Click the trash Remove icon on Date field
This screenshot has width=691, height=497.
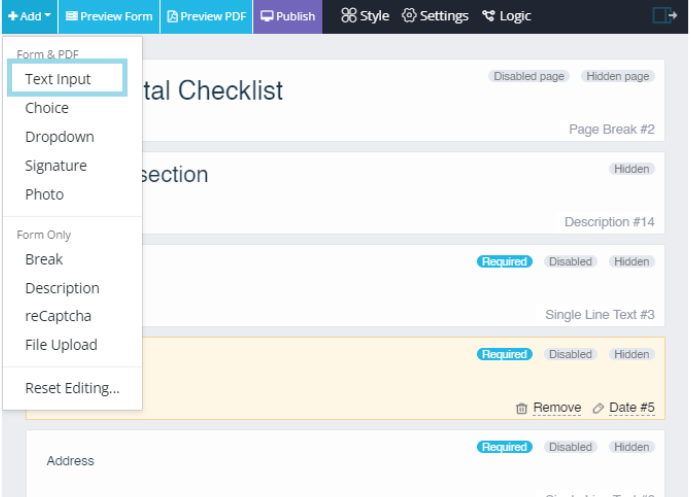coord(522,408)
